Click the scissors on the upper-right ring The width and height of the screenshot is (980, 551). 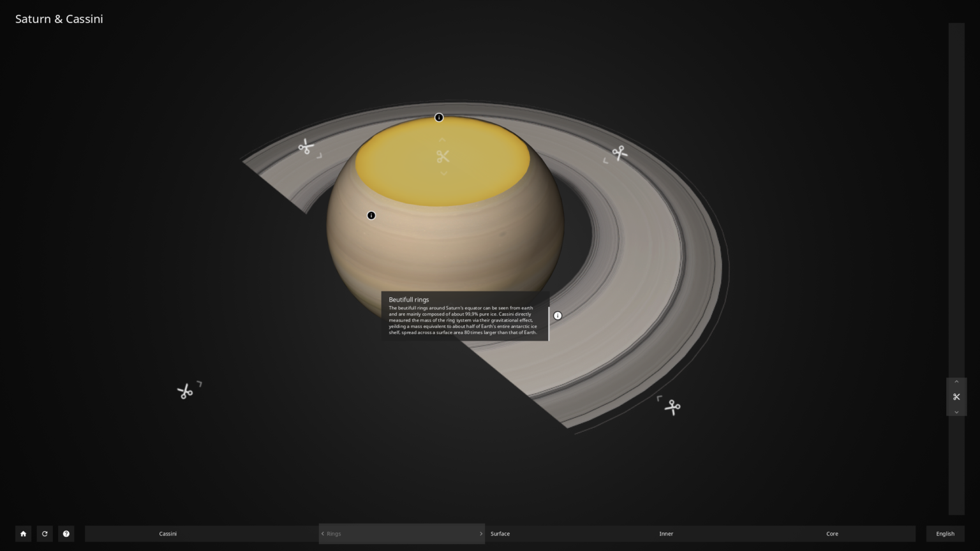(619, 153)
